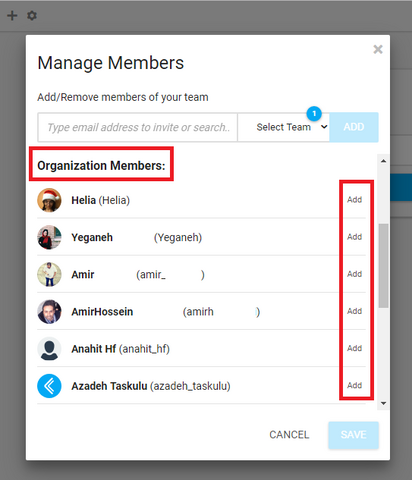The height and width of the screenshot is (480, 412).
Task: Open the Select Team dropdown
Action: pyautogui.click(x=284, y=127)
